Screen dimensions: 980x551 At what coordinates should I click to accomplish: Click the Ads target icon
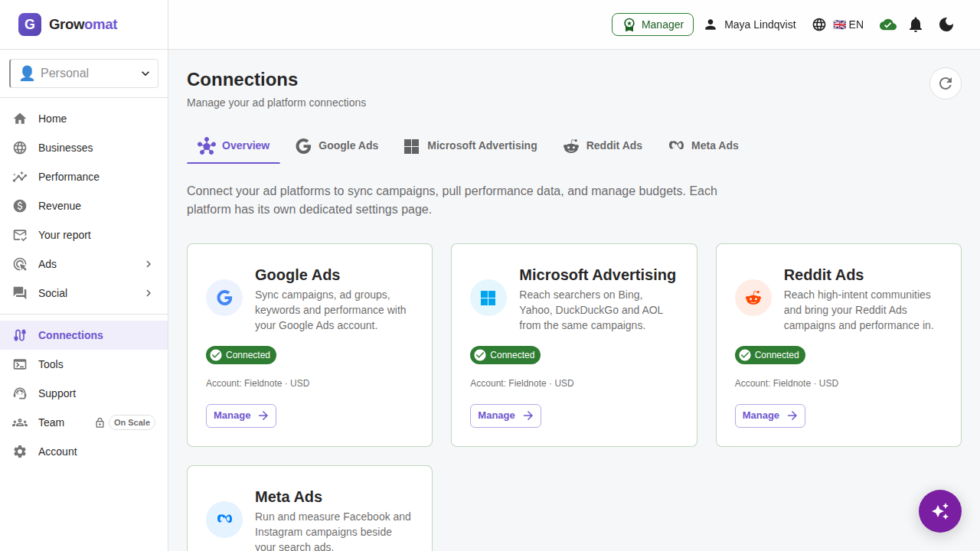[x=20, y=264]
